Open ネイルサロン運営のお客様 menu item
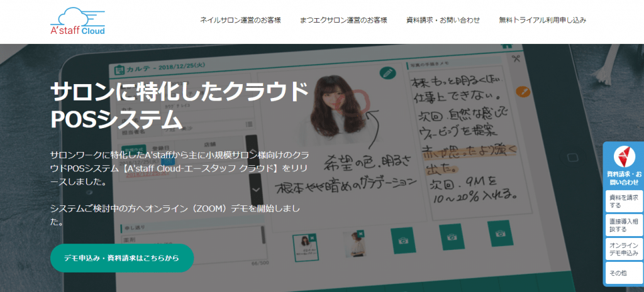The width and height of the screenshot is (644, 292). (240, 20)
